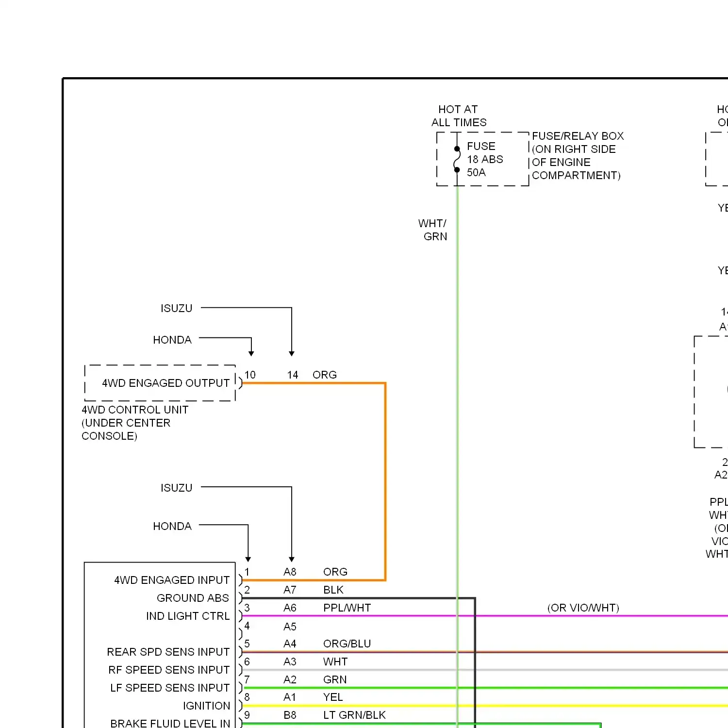728x728 pixels.
Task: Select the 'FUSE 18 ABS 50A' label
Action: point(485,159)
